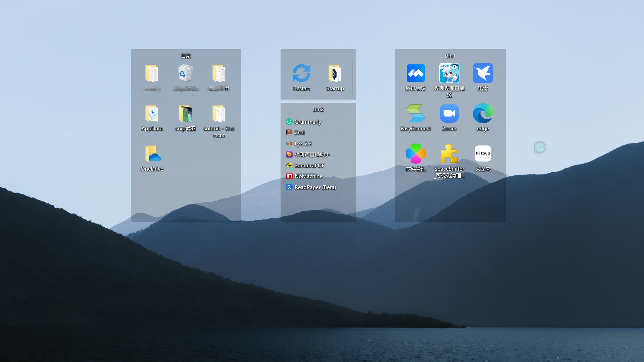Select the folder whose label ends in 用
Image resolution: width=644 pixels, height=362 pixels.
219,73
